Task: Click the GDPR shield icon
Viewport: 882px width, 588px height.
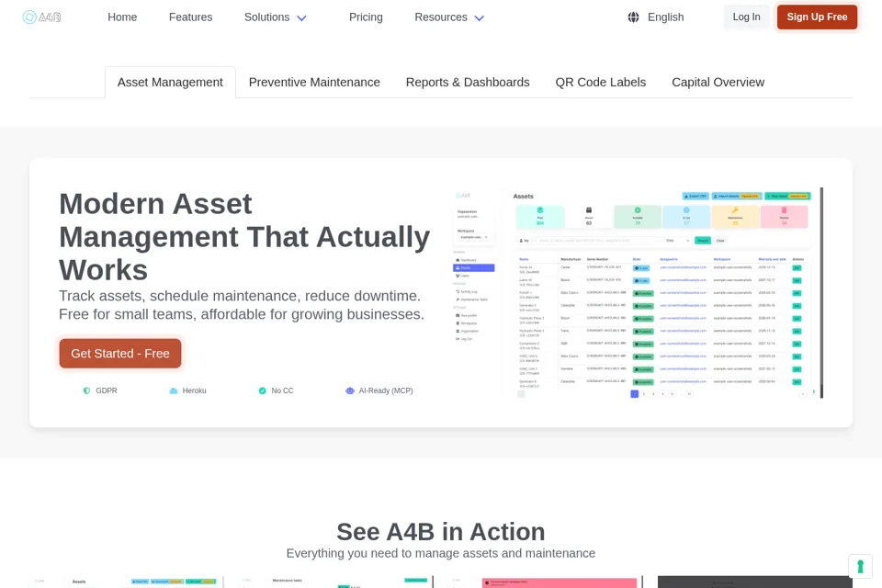Action: (86, 390)
